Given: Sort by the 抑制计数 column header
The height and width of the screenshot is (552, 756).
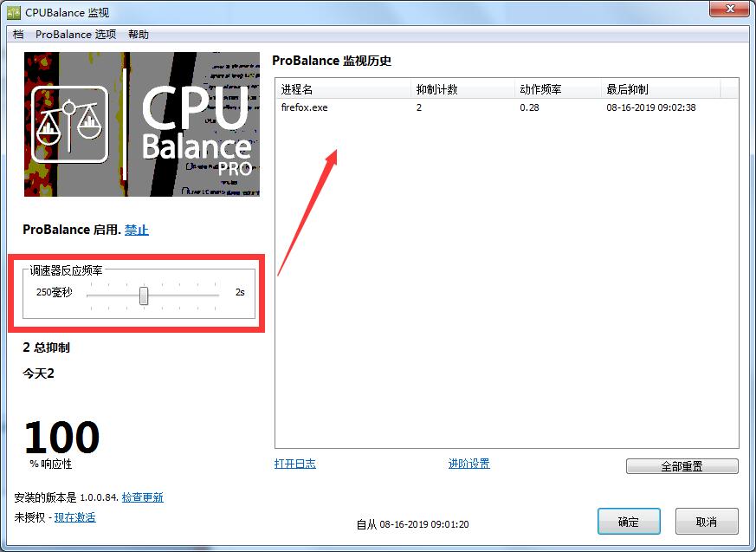Looking at the screenshot, I should pos(462,89).
